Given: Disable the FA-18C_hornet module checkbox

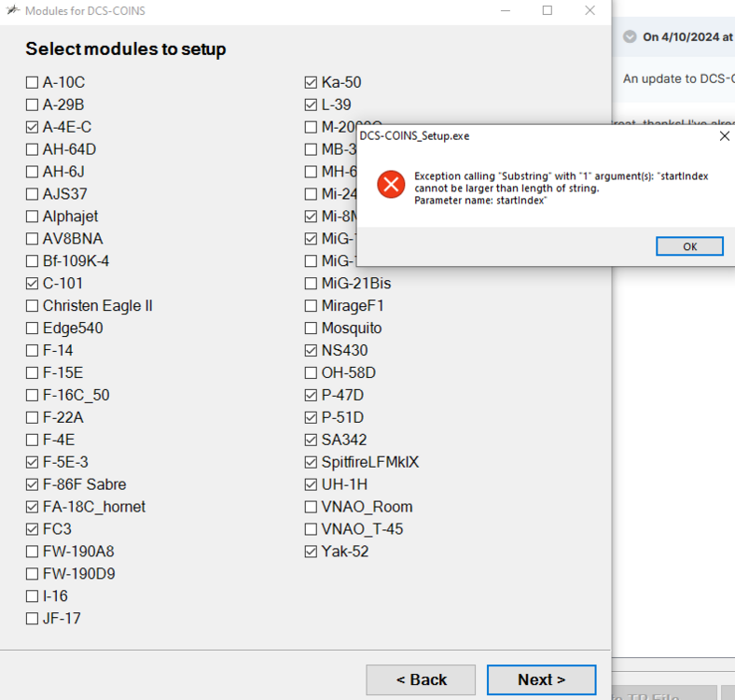Looking at the screenshot, I should click(x=33, y=508).
